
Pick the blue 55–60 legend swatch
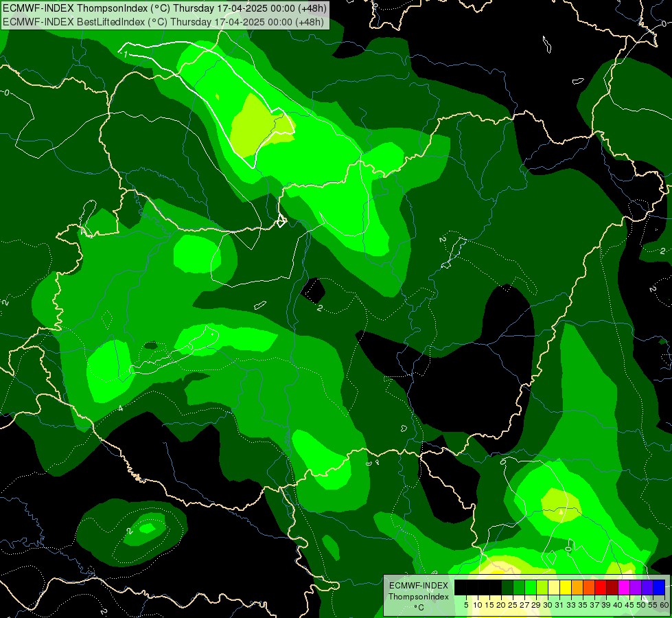[659, 588]
